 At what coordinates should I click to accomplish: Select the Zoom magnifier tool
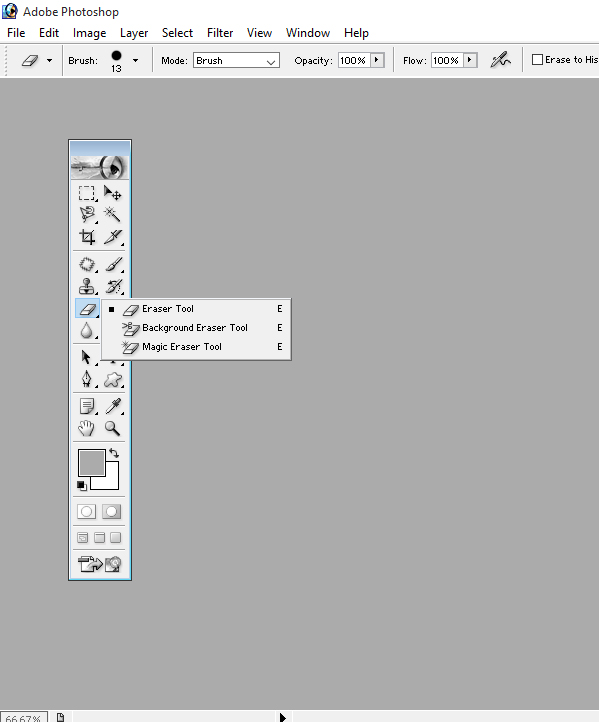pyautogui.click(x=112, y=428)
